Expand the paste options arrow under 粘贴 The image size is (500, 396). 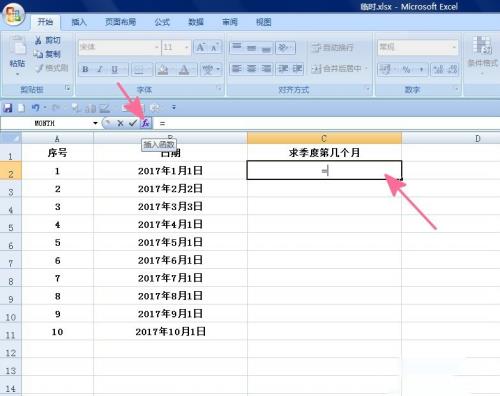click(x=17, y=74)
